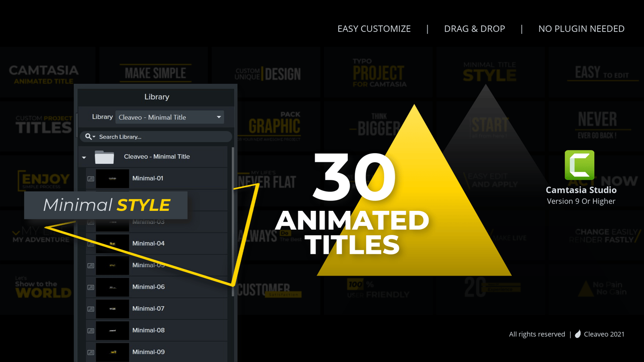644x362 pixels.
Task: Click the asset type icon beside Minimal-01
Action: [x=91, y=179]
